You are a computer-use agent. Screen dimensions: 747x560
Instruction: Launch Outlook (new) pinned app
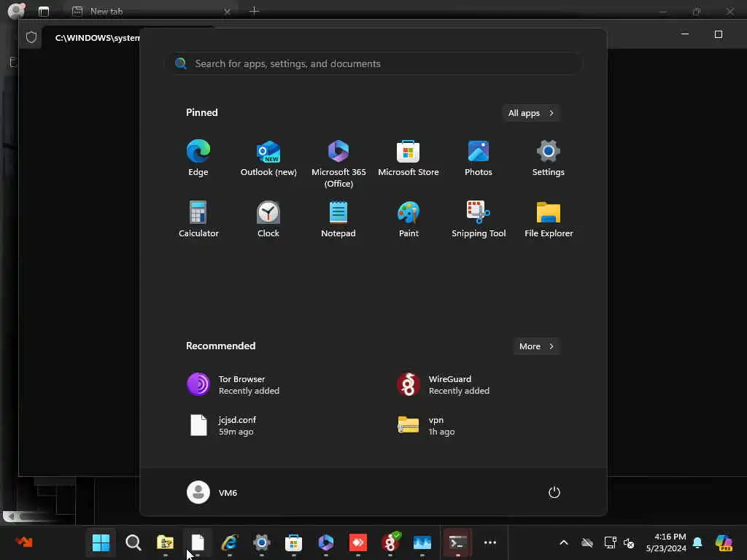coord(268,158)
